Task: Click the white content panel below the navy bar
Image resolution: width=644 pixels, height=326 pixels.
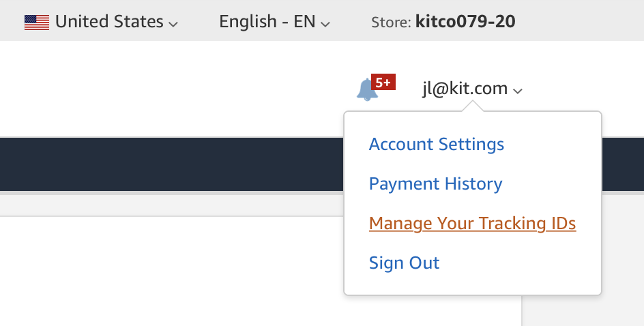Action: 171,273
